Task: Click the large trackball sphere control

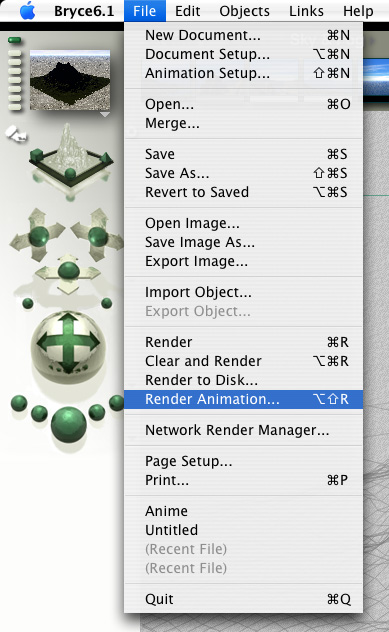Action: [68, 343]
